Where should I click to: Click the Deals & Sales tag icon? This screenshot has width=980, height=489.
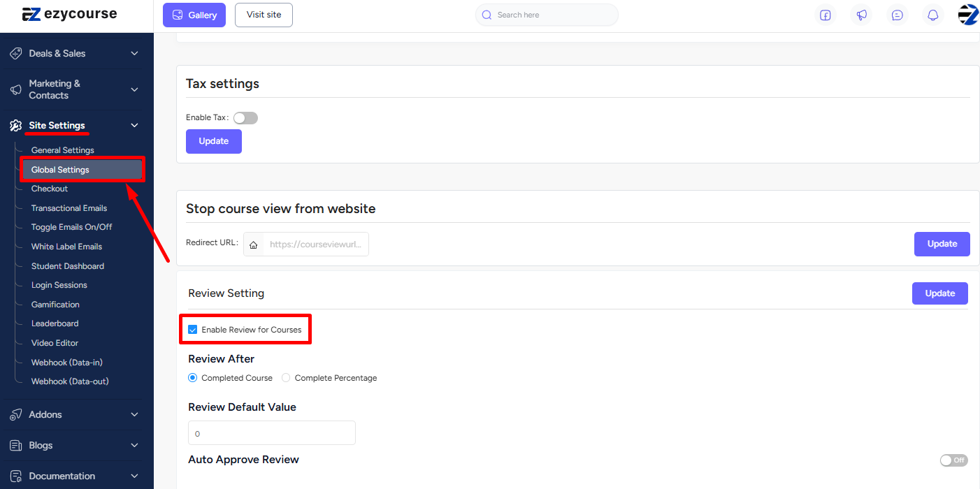point(15,54)
